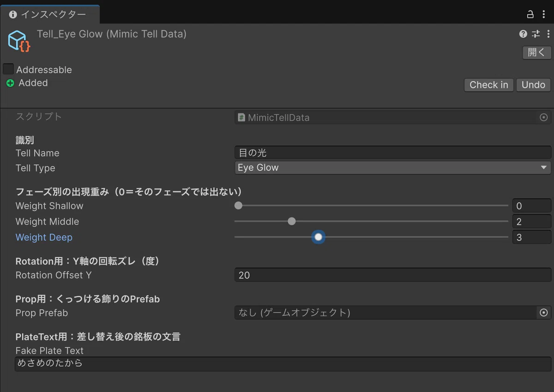Image resolution: width=554 pixels, height=392 pixels.
Task: Click the Rotation Offset Y field showing 20
Action: pyautogui.click(x=393, y=275)
